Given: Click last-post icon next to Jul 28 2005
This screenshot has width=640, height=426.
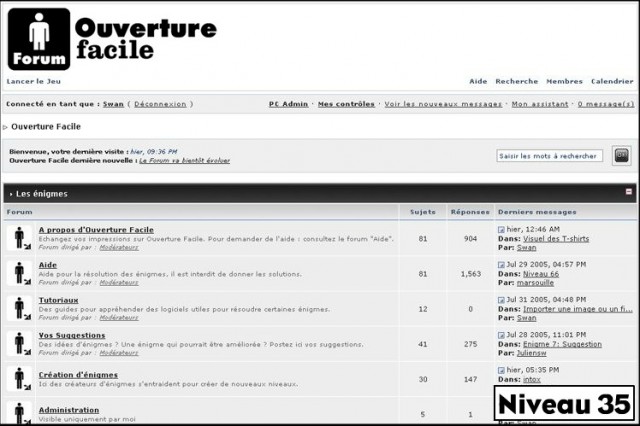Looking at the screenshot, I should [501, 335].
